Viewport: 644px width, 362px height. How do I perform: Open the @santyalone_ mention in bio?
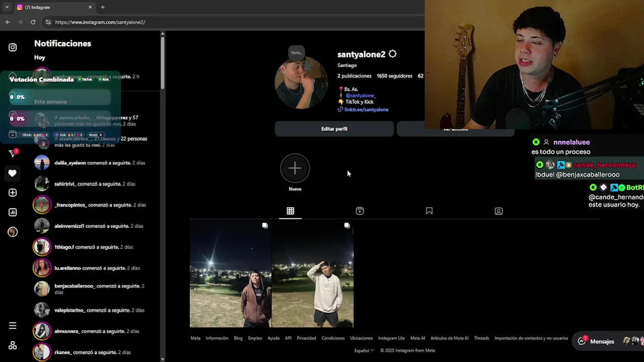tap(360, 96)
